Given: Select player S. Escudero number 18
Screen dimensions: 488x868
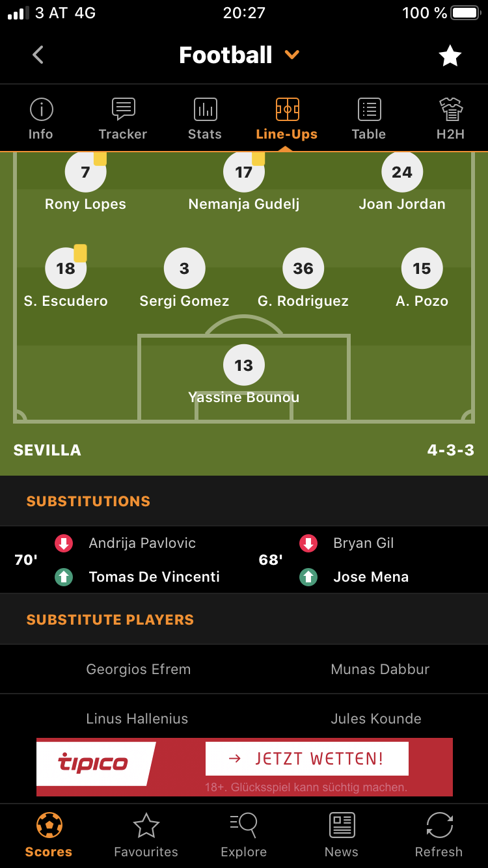Looking at the screenshot, I should click(x=66, y=269).
